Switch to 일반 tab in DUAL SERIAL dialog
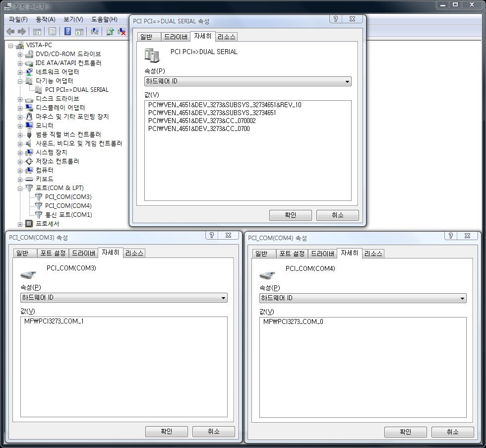486x448 pixels. tap(149, 37)
